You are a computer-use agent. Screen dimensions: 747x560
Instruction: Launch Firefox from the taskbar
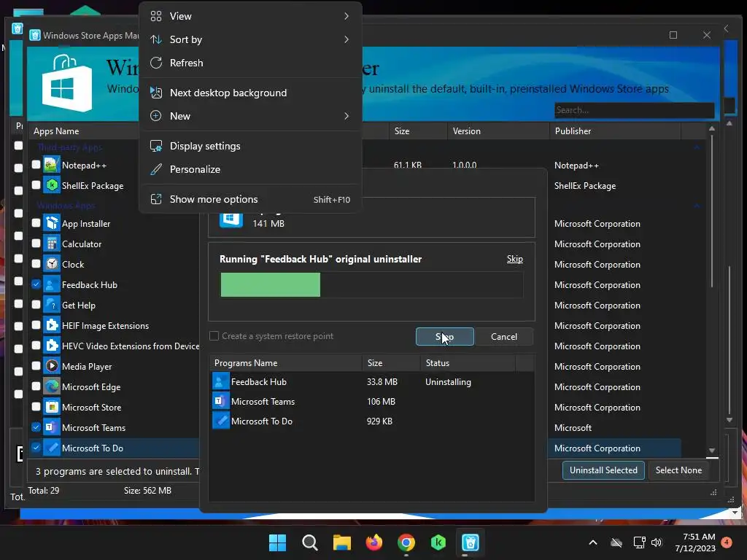(374, 542)
